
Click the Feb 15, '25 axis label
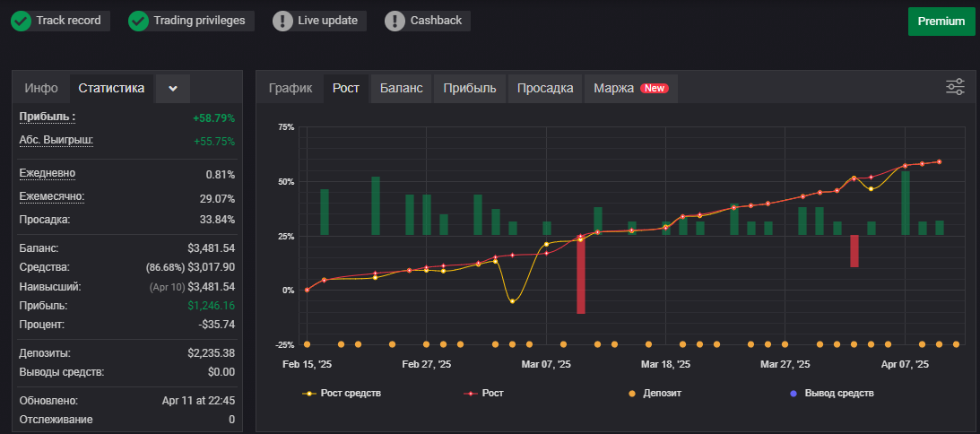pos(307,364)
